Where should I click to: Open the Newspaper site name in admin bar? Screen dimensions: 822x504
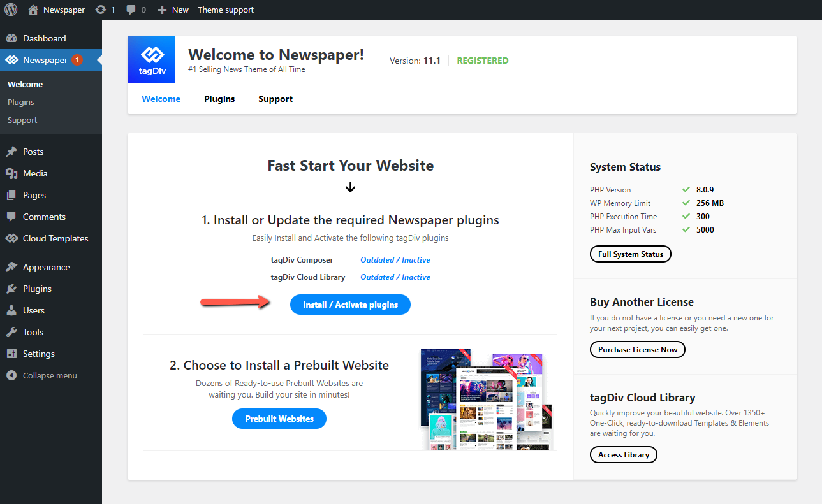pos(64,10)
